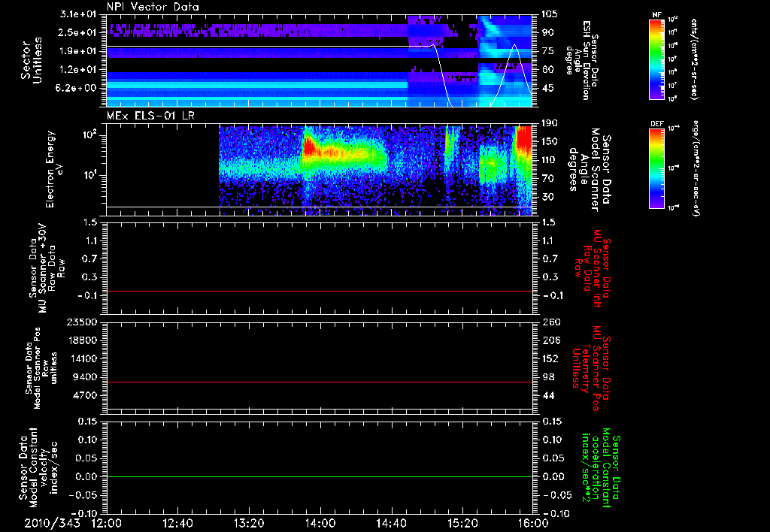Click the "9400" scanner position tick value
770x532 pixels.
point(86,377)
